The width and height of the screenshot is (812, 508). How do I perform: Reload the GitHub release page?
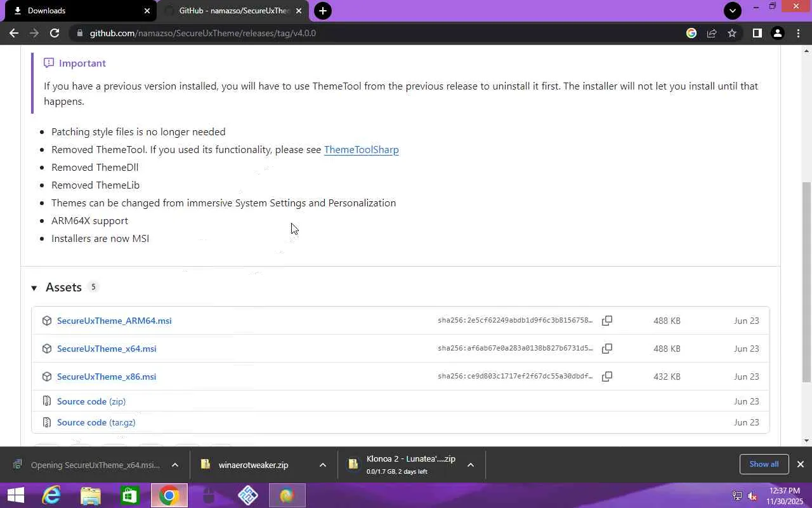[x=55, y=33]
